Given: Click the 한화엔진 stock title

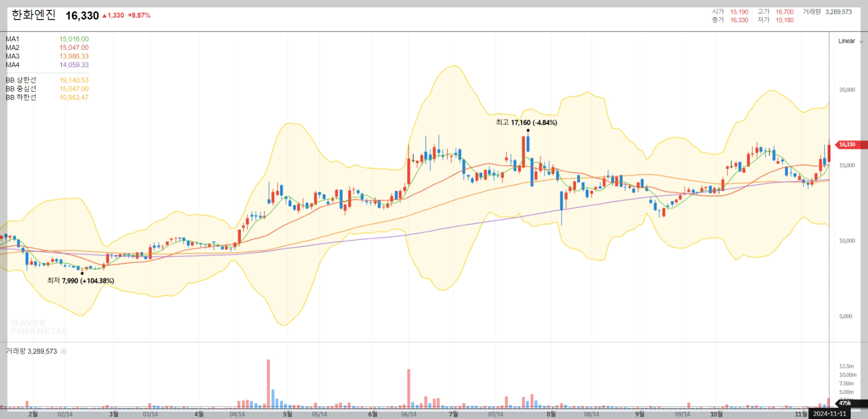Looking at the screenshot, I should [x=34, y=15].
